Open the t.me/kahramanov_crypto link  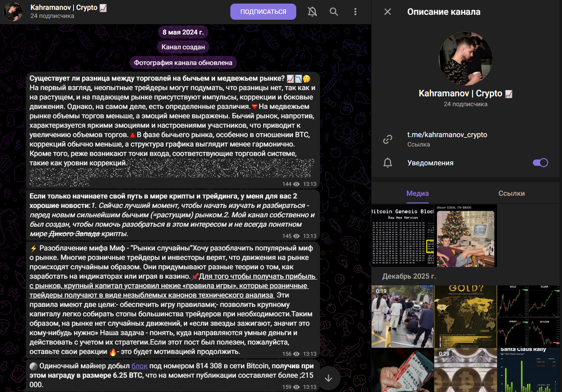447,134
